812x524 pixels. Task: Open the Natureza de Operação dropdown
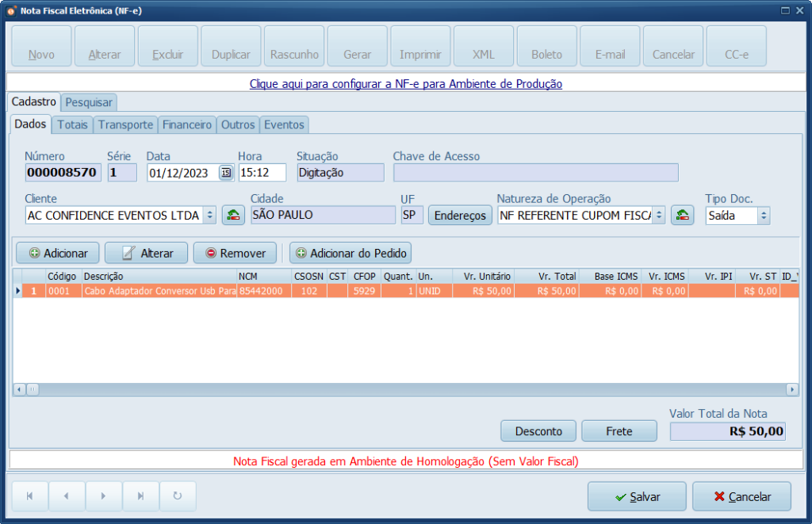point(658,215)
